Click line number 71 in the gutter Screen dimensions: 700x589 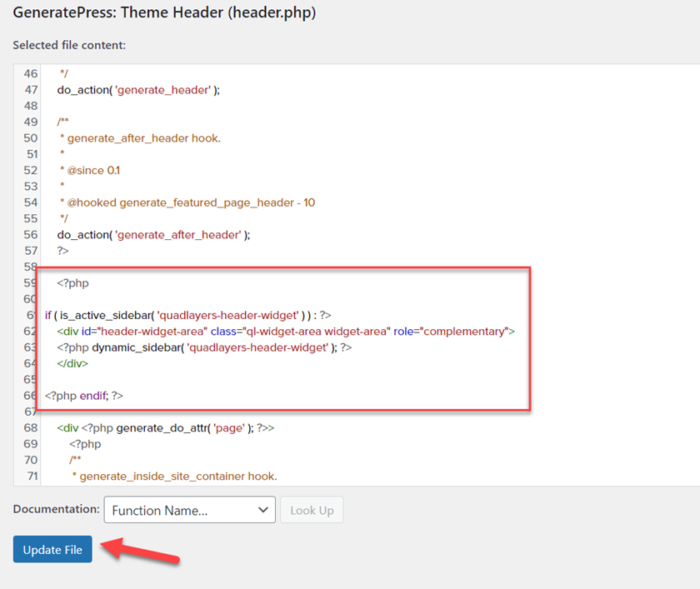[32, 476]
